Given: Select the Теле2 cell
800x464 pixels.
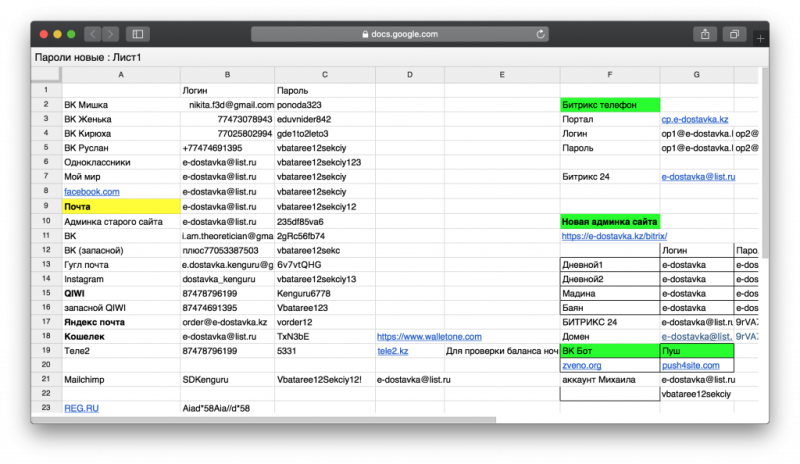Looking at the screenshot, I should click(121, 351).
